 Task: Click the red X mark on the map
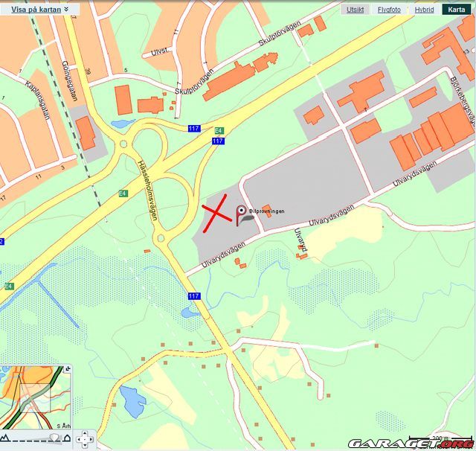pyautogui.click(x=215, y=214)
